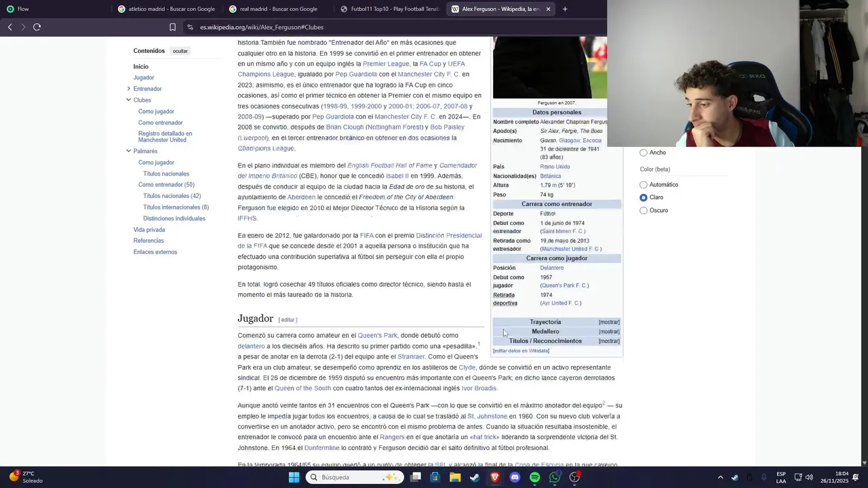Image resolution: width=868 pixels, height=488 pixels.
Task: Open Ayr United F. C. infobox link
Action: [561, 303]
